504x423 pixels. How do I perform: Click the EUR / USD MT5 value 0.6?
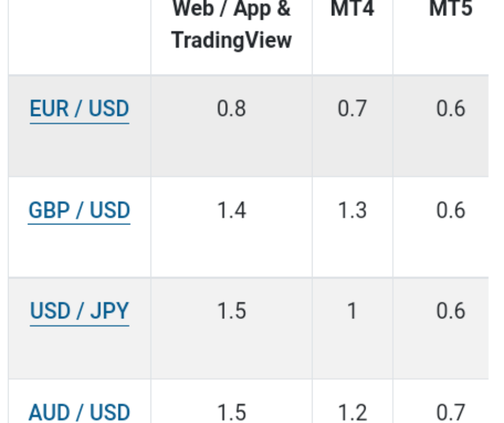tap(450, 109)
